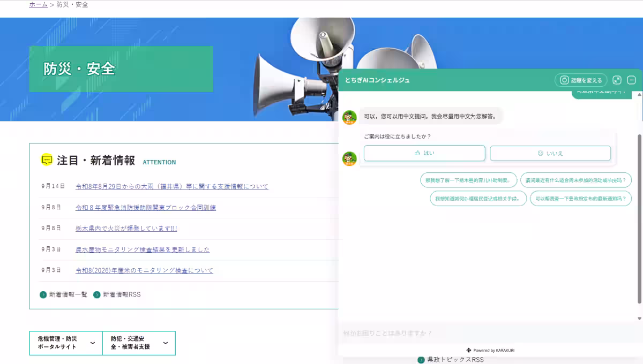
Task: Choose the suggestion about 育儿补助制度
Action: point(468,180)
